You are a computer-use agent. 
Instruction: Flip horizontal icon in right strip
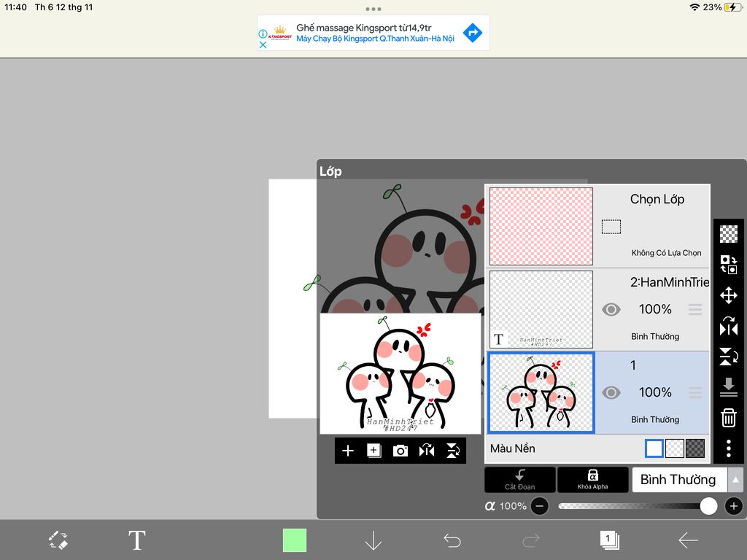point(729,327)
